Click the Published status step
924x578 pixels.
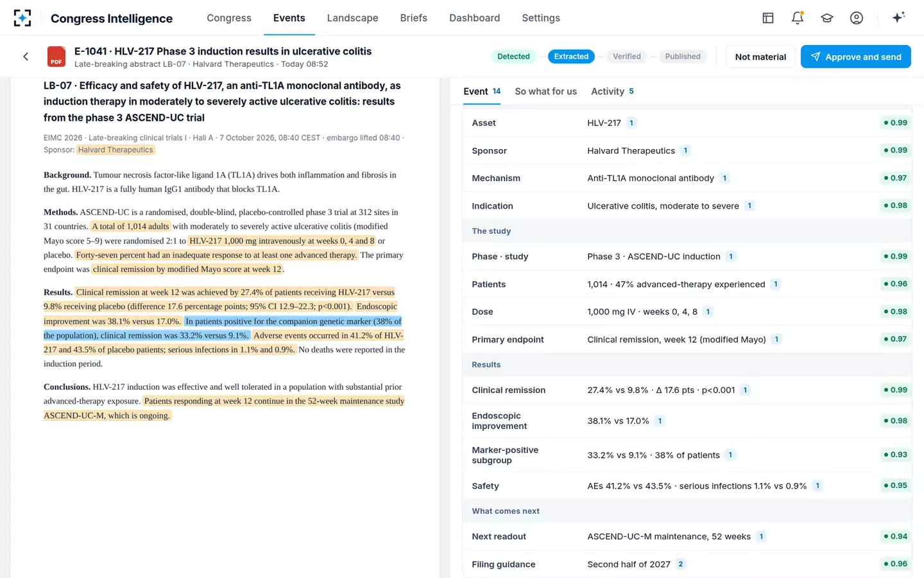point(683,57)
